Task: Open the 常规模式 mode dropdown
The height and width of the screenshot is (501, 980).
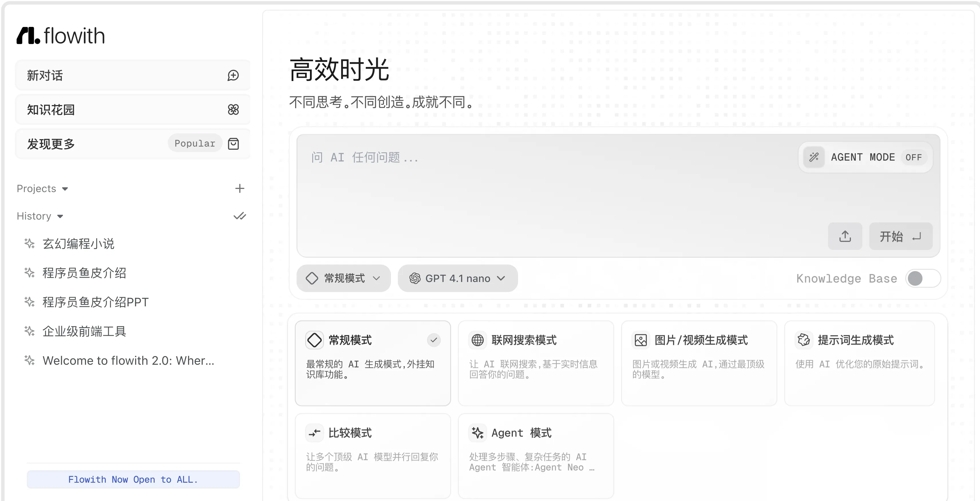Action: [x=343, y=279]
